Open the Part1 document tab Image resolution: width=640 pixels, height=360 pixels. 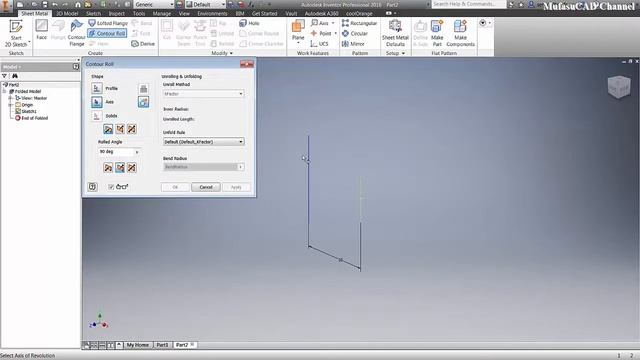[162, 345]
